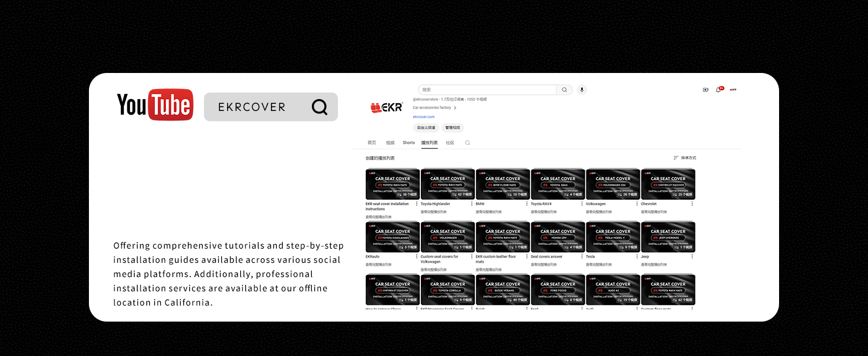Open more options for Toyota RAV4 playlist
This screenshot has height=356, width=868.
click(582, 204)
